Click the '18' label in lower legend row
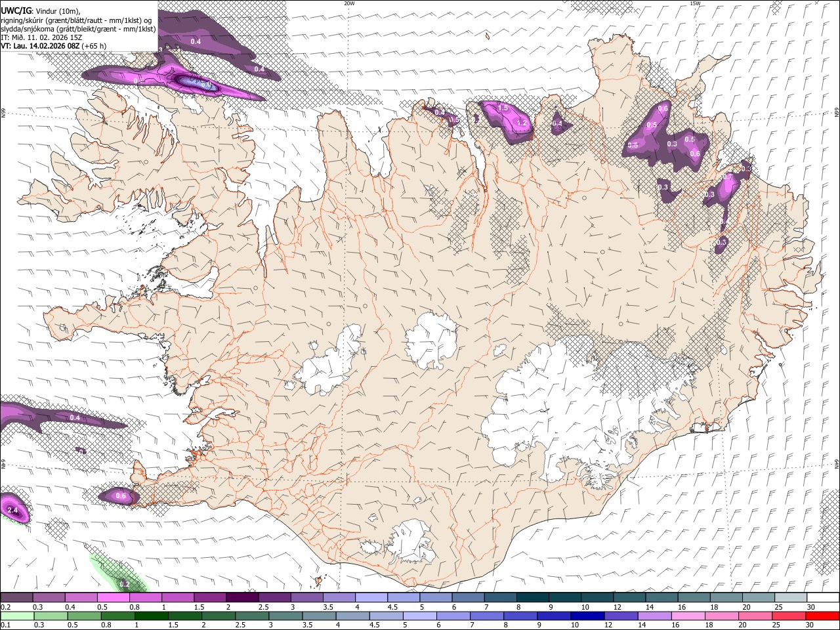840x630 pixels. 709,625
